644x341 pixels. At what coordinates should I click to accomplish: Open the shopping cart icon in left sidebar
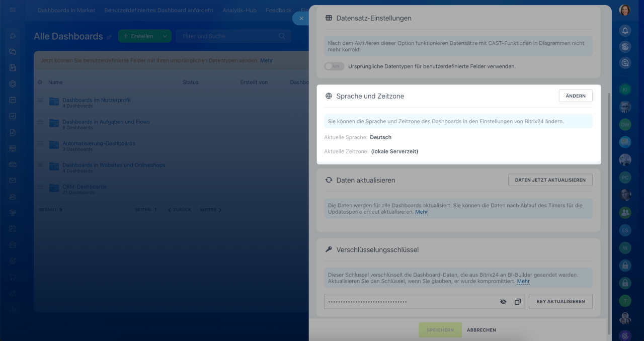tap(13, 277)
